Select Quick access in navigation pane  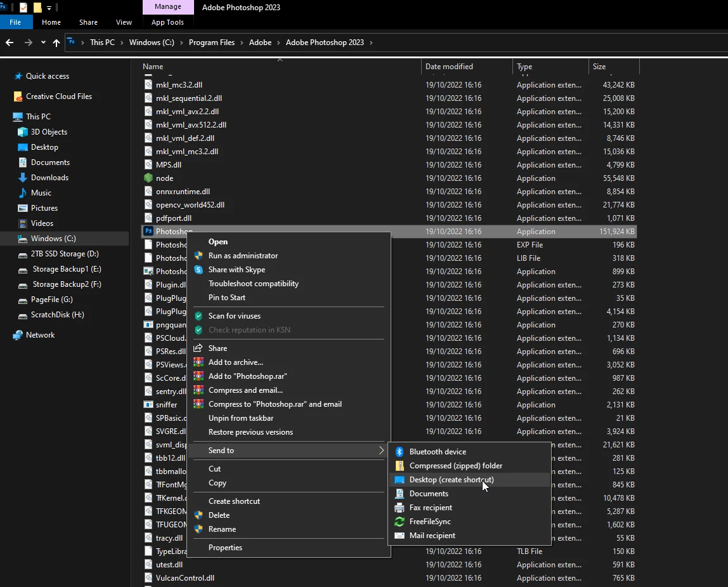tap(48, 76)
